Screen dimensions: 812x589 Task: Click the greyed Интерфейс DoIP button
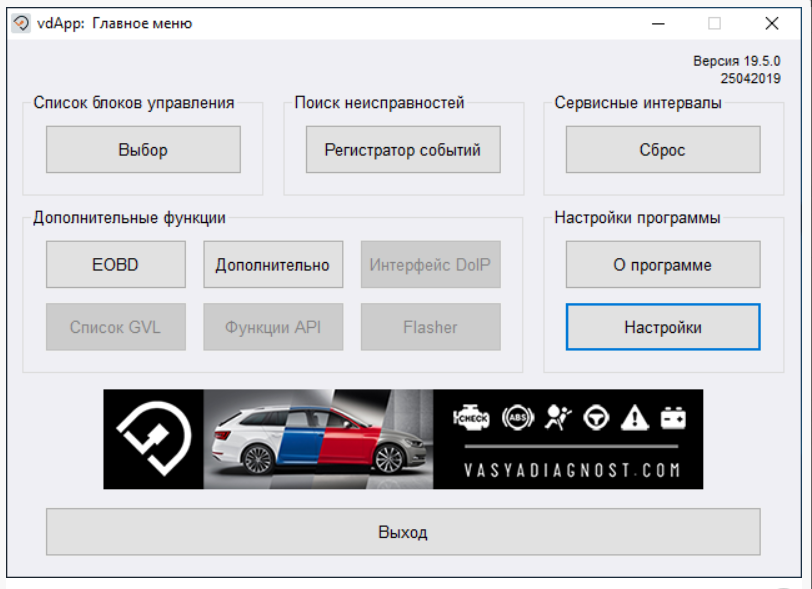coord(430,264)
